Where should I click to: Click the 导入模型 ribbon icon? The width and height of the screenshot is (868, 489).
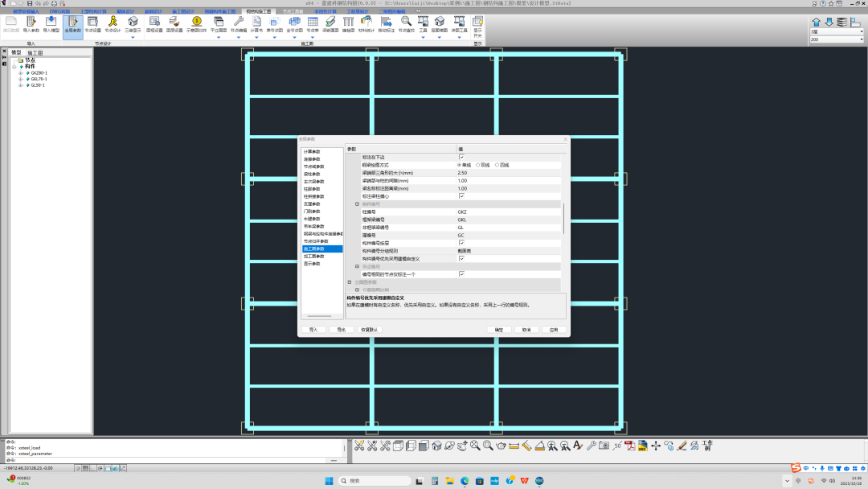tap(51, 24)
